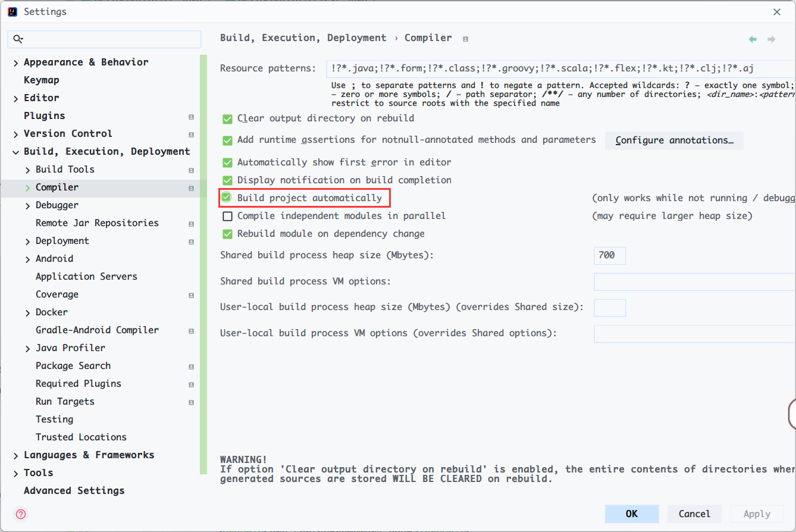Enable Compile independent modules in parallel

[227, 216]
